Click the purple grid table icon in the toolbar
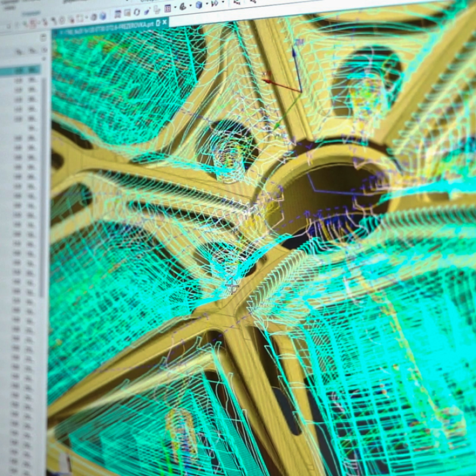 168,8
